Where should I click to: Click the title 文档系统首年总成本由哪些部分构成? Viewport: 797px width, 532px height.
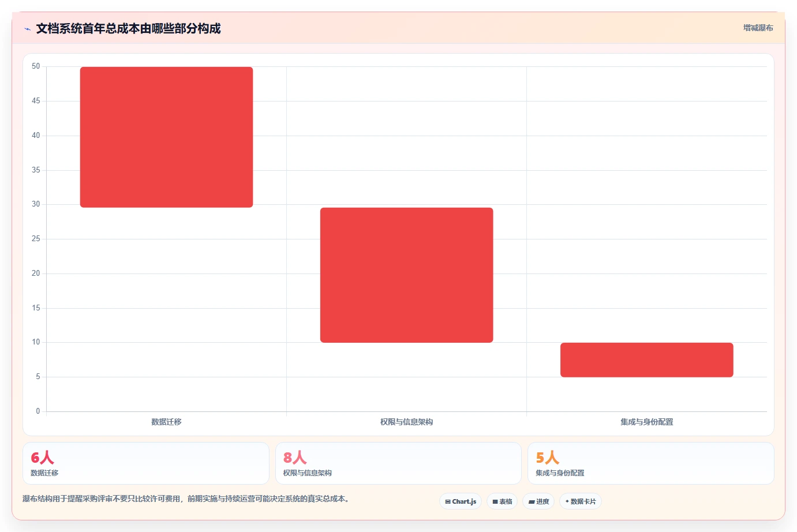click(128, 28)
